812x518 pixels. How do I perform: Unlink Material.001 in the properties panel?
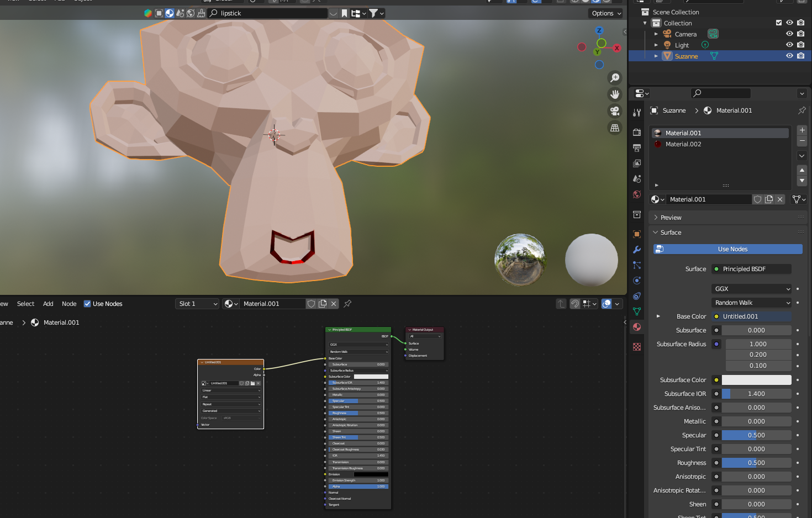780,199
